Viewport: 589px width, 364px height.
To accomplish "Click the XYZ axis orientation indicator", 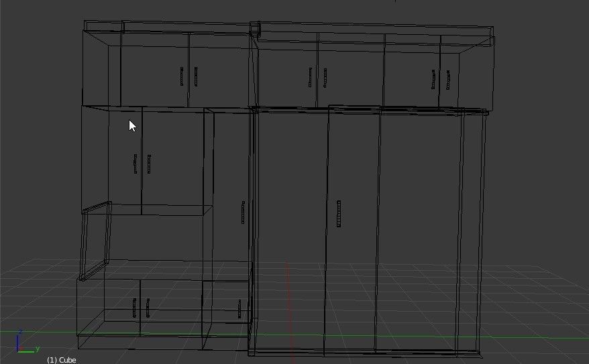I will (27, 342).
